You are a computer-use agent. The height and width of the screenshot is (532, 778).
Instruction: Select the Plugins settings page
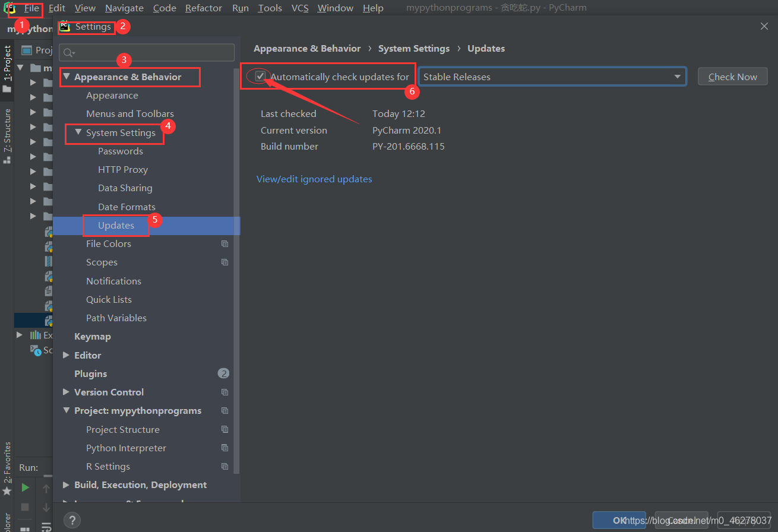[x=91, y=373]
